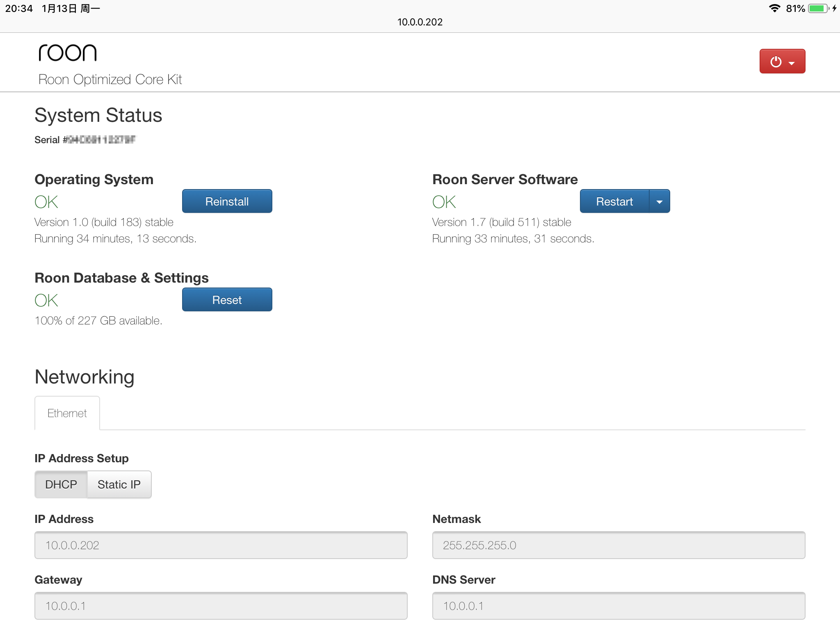Tap the battery indicator icon
The height and width of the screenshot is (630, 840).
coord(819,8)
